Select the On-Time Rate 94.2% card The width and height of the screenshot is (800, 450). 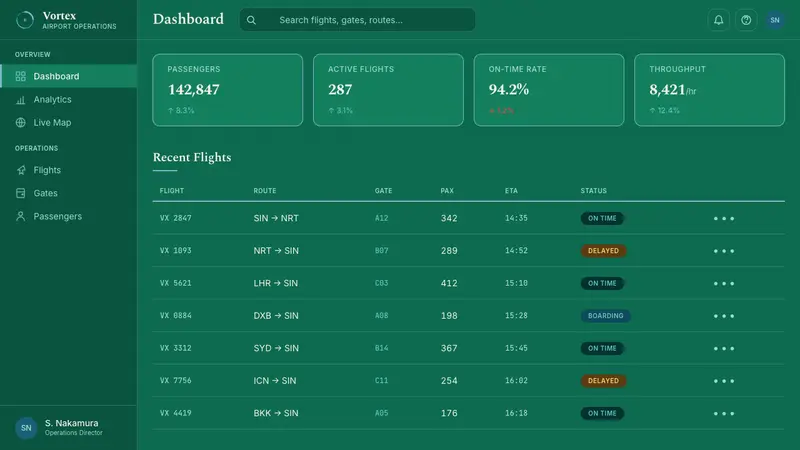(x=549, y=90)
